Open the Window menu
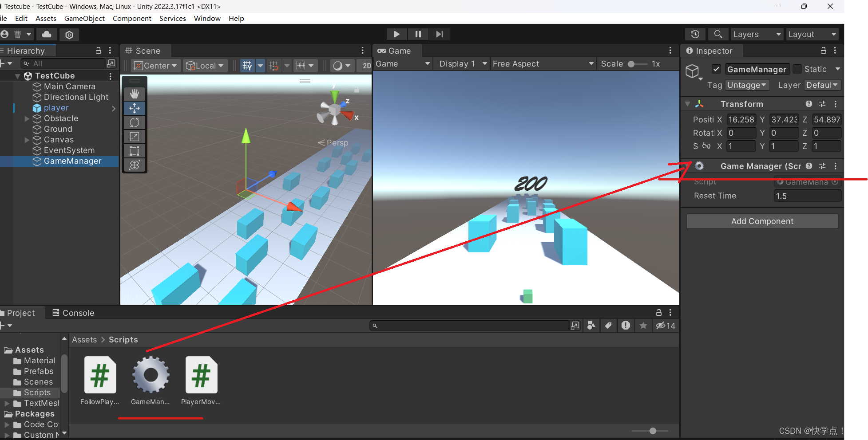 click(x=207, y=18)
